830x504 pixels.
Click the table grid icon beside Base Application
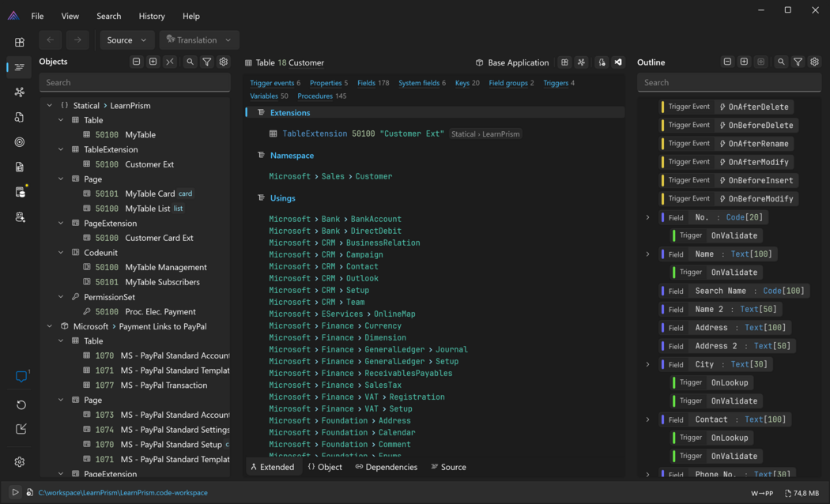(565, 62)
